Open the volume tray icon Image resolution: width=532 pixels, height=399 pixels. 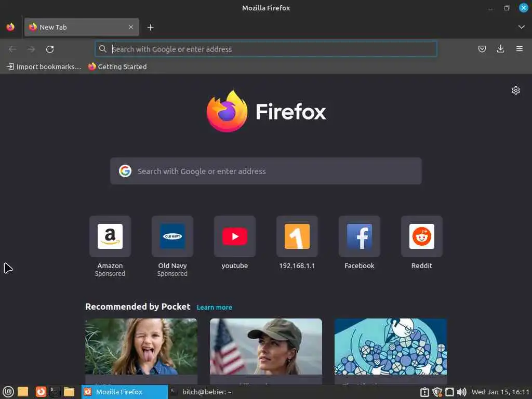(462, 392)
